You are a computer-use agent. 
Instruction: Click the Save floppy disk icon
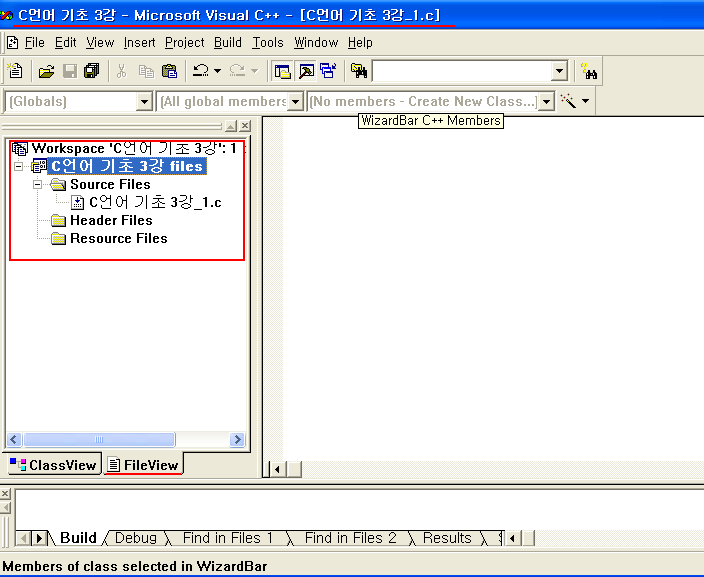point(70,71)
